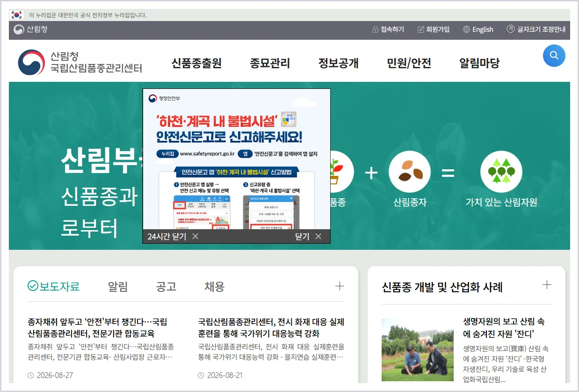Switch to the 채용 tab
This screenshot has height=392, width=579.
coord(214,286)
